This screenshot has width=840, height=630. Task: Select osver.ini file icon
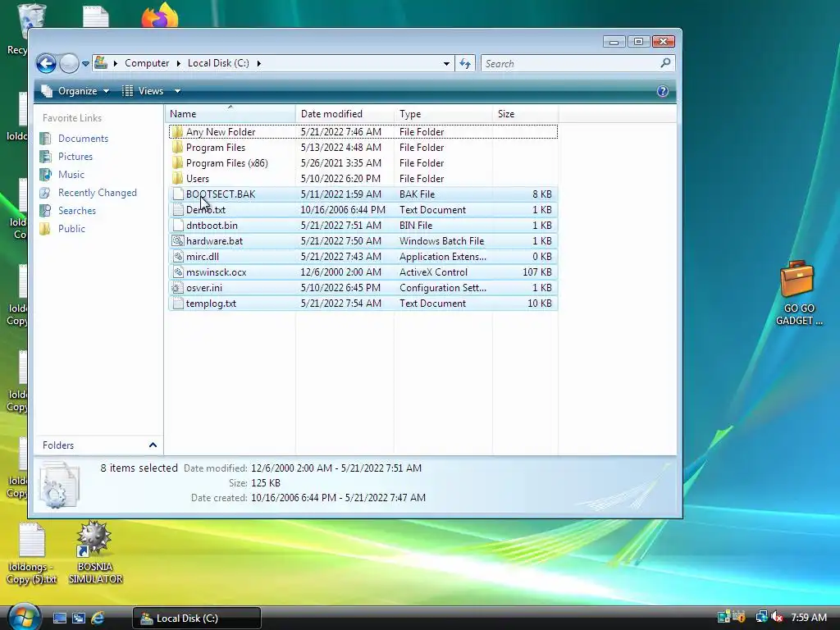[x=177, y=288]
